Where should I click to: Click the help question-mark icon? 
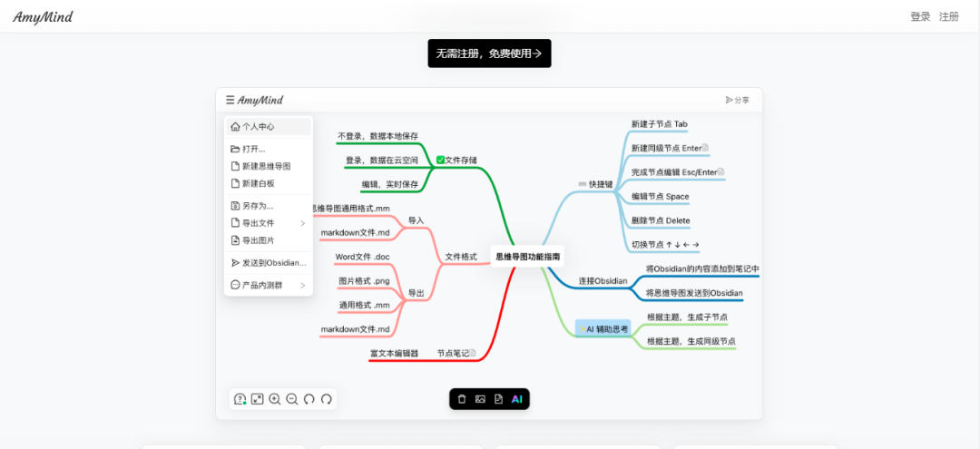coord(240,399)
